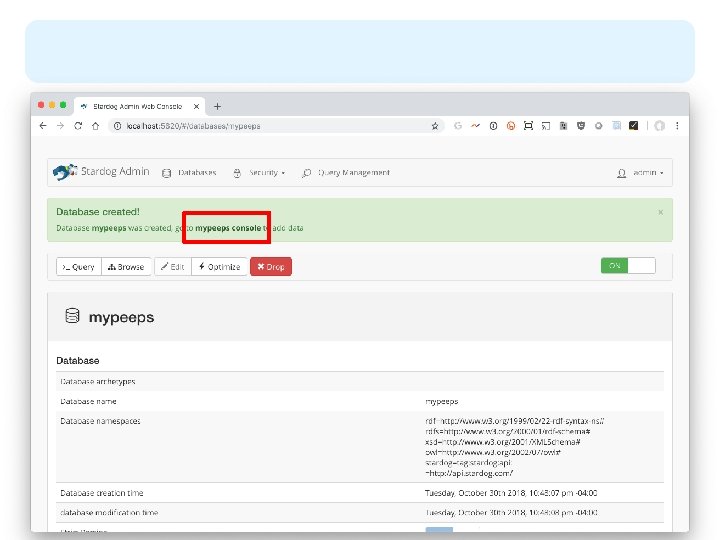Screen dimensions: 720x540
Task: Go to the browser home icon
Action: [x=96, y=126]
